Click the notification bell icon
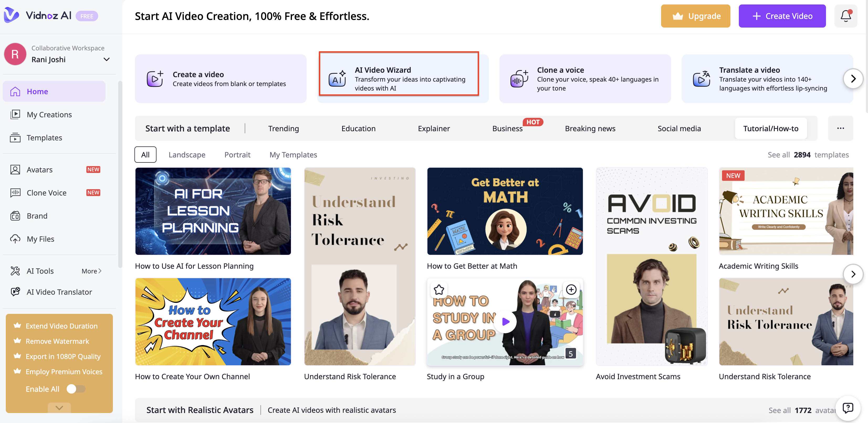This screenshot has width=868, height=423. click(845, 16)
